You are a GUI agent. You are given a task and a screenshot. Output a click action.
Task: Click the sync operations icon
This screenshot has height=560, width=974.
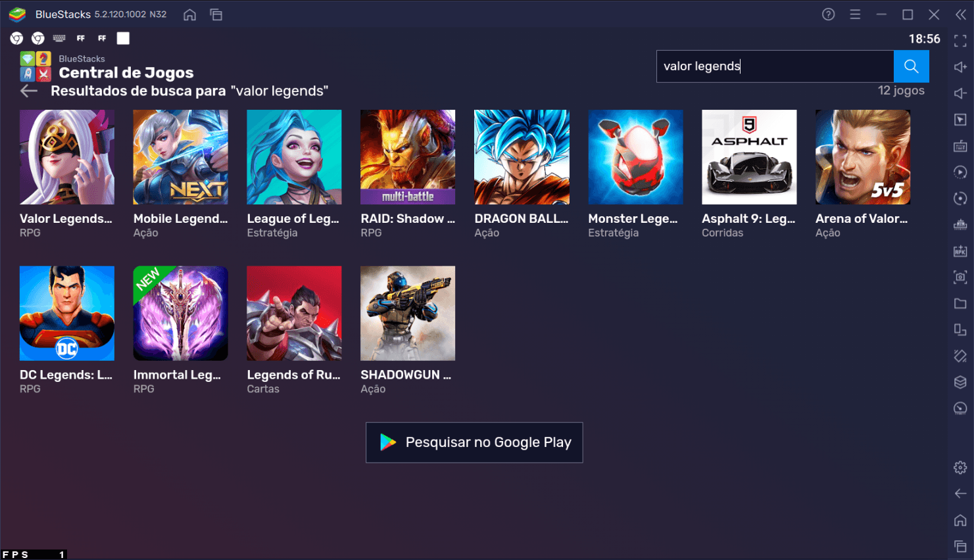960,198
